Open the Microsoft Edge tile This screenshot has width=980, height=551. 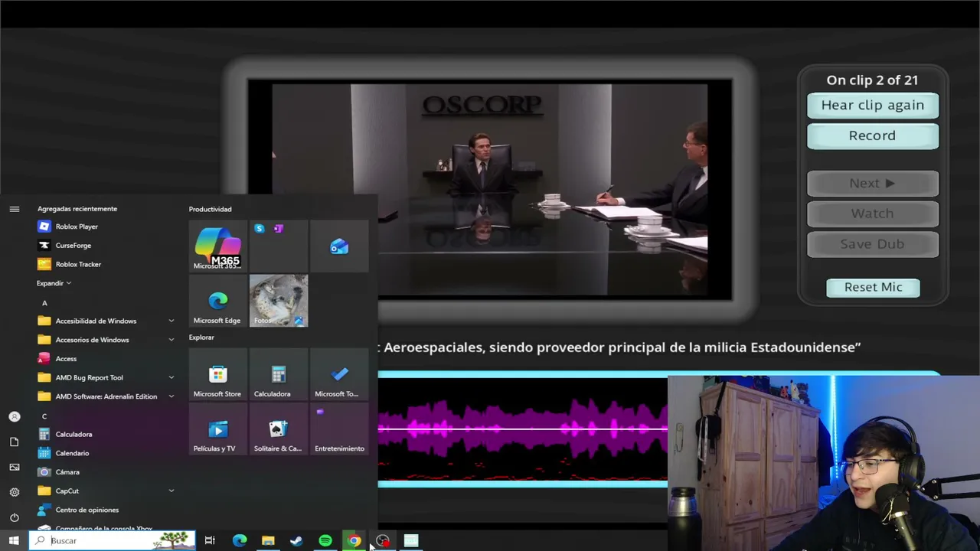point(217,301)
